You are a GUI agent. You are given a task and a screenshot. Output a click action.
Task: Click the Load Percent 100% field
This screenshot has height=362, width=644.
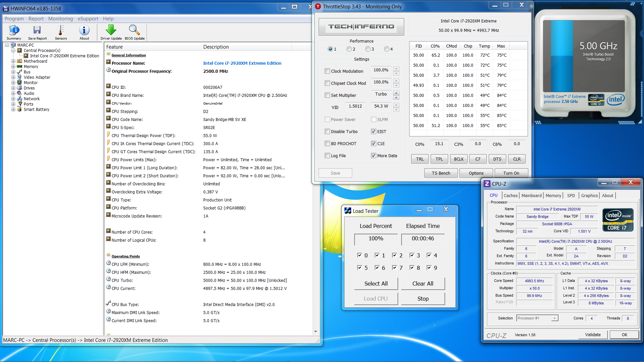point(376,239)
